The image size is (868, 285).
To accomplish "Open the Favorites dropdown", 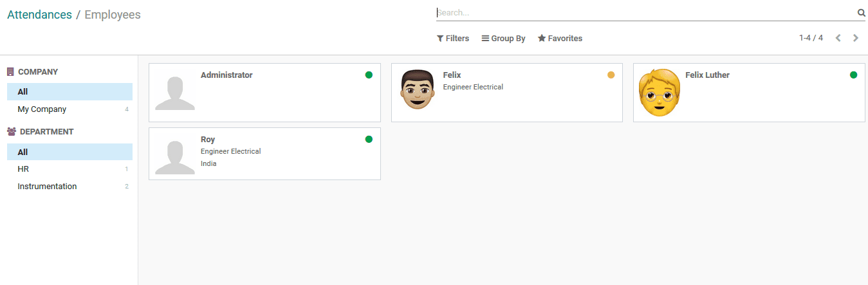I will point(560,39).
